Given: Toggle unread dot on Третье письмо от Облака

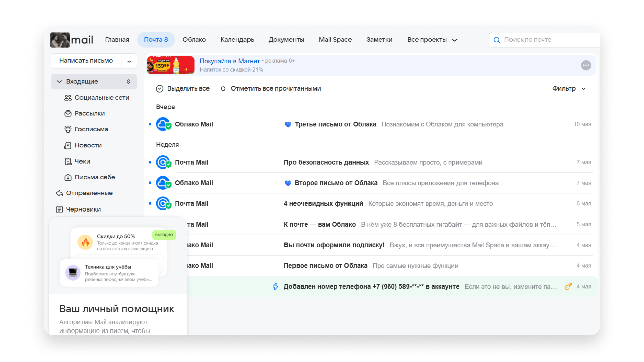Looking at the screenshot, I should coord(150,124).
